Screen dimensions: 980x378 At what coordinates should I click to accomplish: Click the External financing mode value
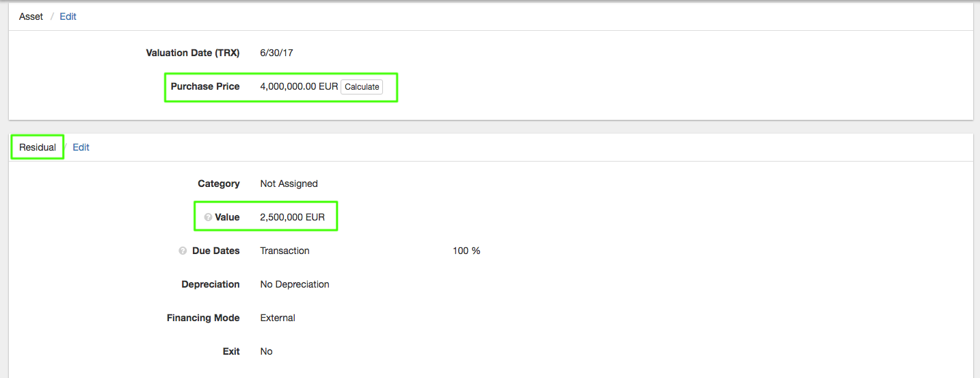(278, 318)
